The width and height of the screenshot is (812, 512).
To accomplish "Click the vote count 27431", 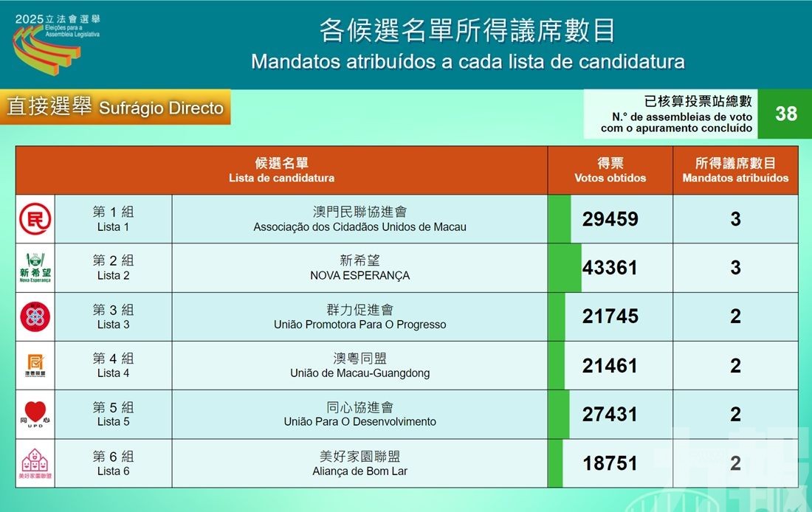I will point(610,414).
